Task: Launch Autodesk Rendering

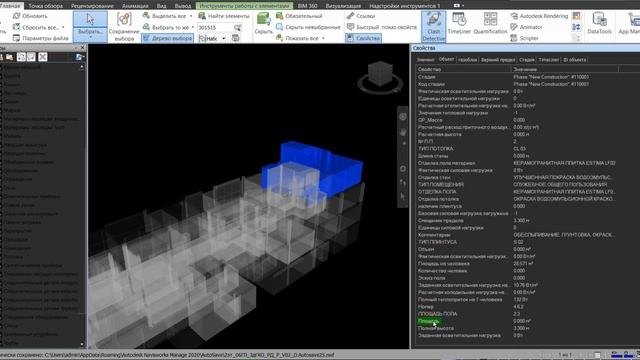Action: coord(539,16)
